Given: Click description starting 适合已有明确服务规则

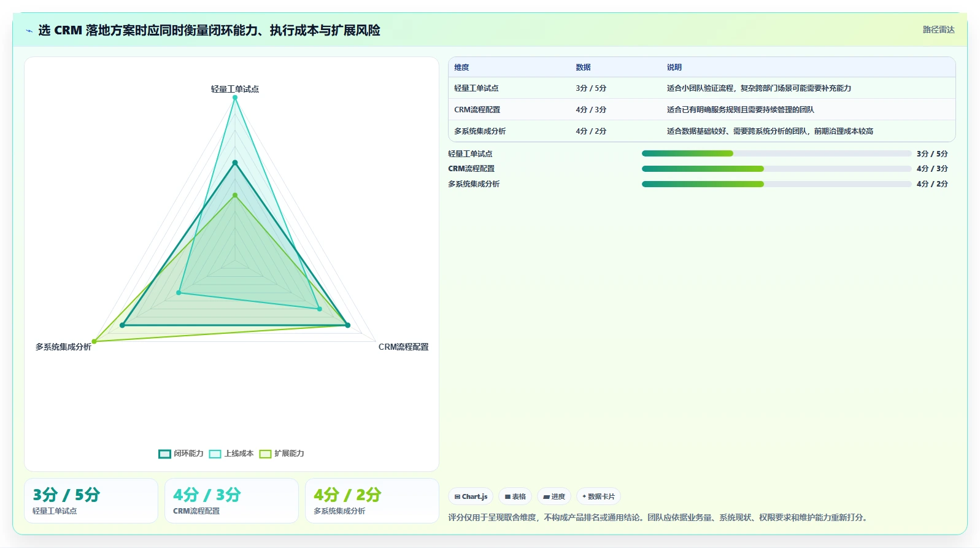Looking at the screenshot, I should pyautogui.click(x=741, y=110).
